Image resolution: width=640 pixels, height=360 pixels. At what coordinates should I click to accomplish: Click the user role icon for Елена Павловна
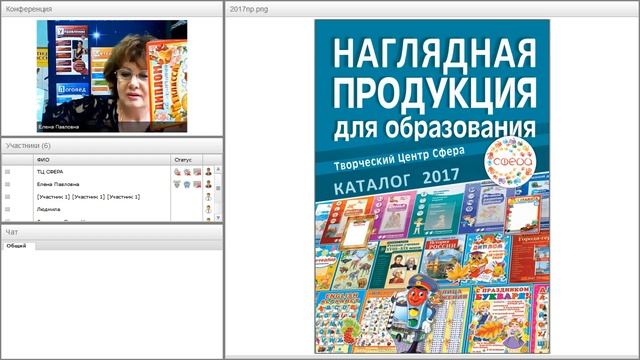(209, 184)
